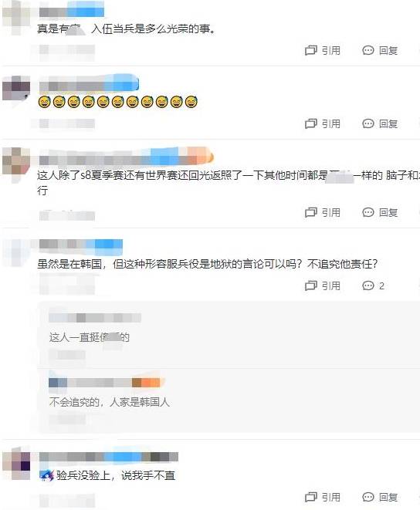
Task: Click username of 不会追究的 nested reply
Action: point(105,383)
